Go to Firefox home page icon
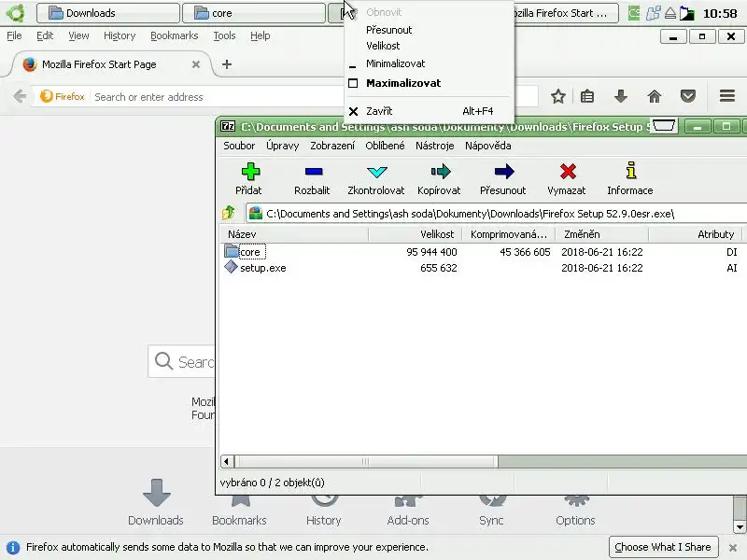Image resolution: width=747 pixels, height=560 pixels. pos(655,97)
